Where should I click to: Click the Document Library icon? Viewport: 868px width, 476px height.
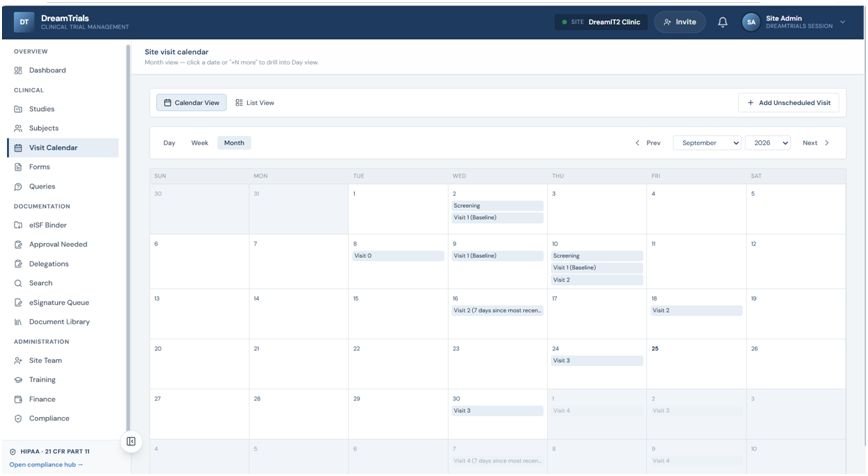[x=18, y=322]
